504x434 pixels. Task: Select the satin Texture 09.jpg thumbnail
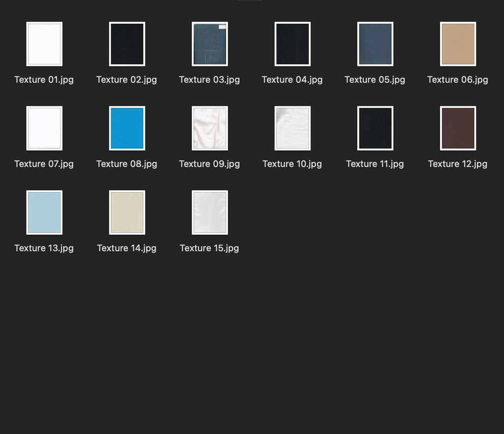210,128
